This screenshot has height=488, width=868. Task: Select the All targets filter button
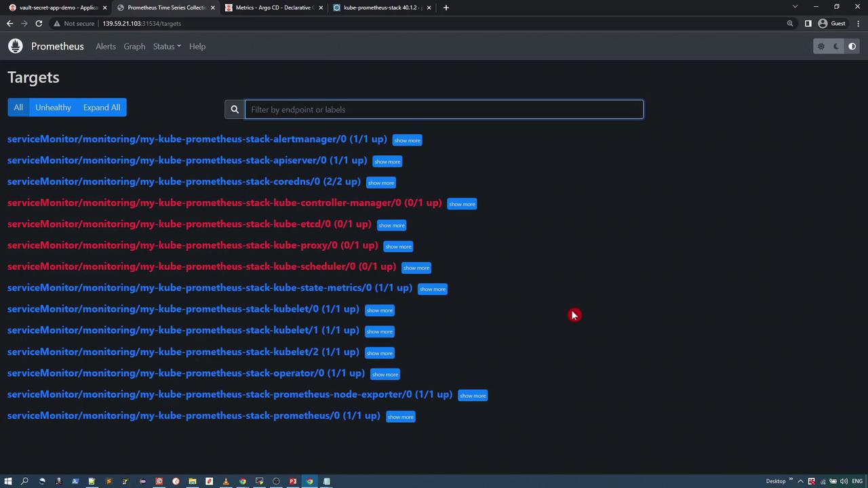(18, 107)
